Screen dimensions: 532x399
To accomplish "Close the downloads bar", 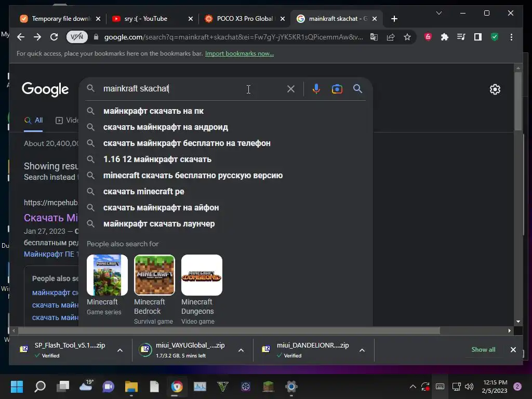I will [513, 350].
